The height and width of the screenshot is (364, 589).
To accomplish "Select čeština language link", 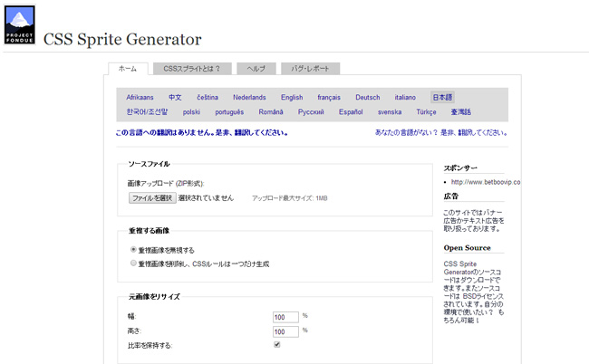I will point(208,98).
